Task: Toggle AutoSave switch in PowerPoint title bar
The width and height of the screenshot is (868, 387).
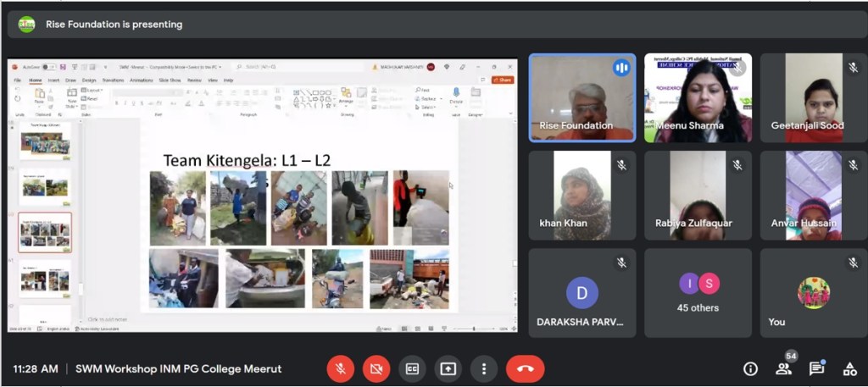Action: (x=48, y=67)
